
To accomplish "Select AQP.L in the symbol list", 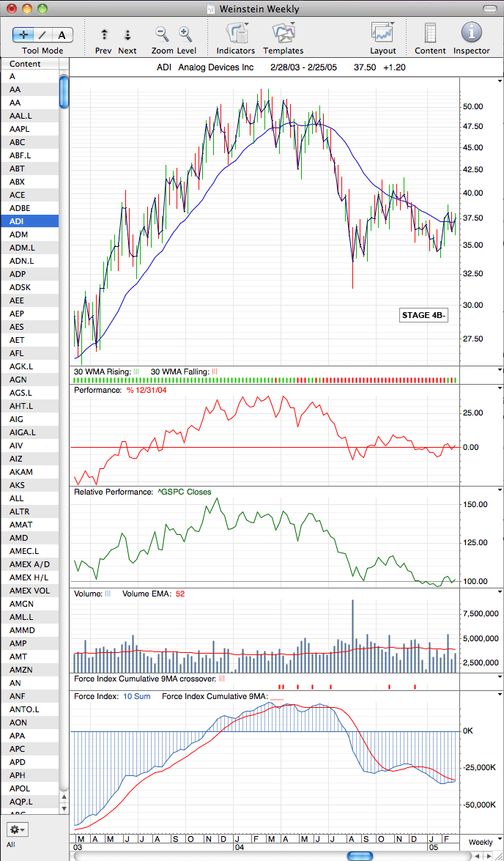I will [x=29, y=802].
